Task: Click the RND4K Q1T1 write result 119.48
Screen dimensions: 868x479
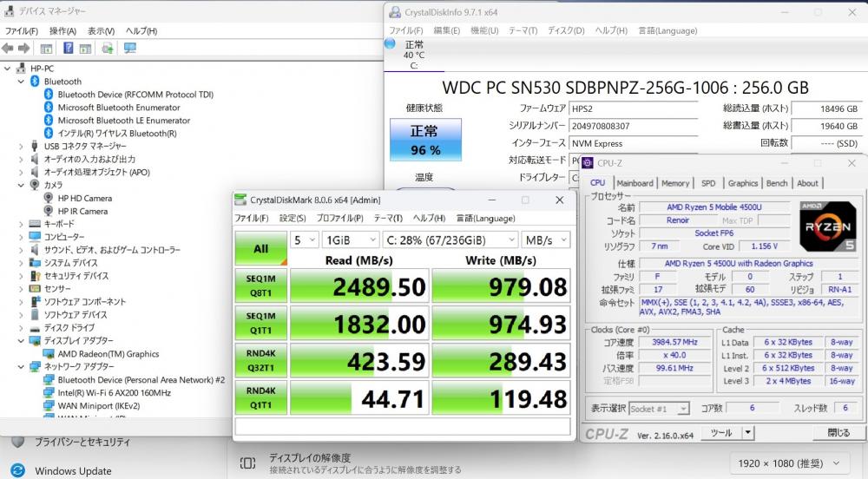Action: (x=501, y=397)
